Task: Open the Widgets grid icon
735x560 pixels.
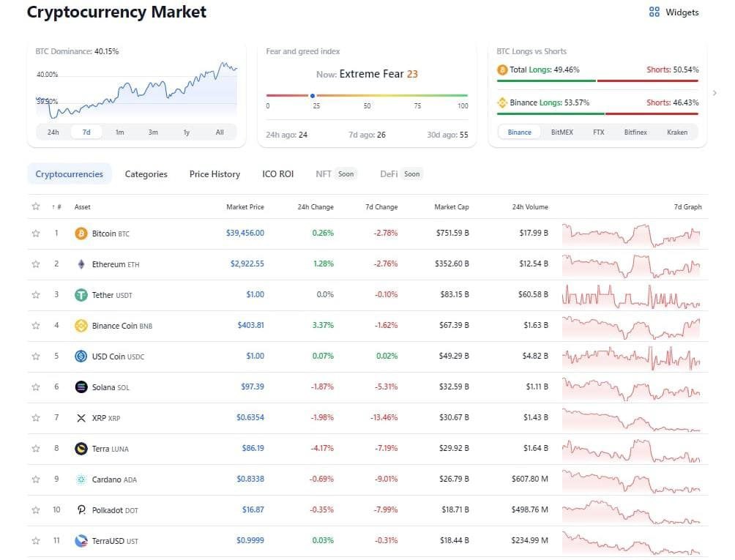Action: tap(654, 12)
